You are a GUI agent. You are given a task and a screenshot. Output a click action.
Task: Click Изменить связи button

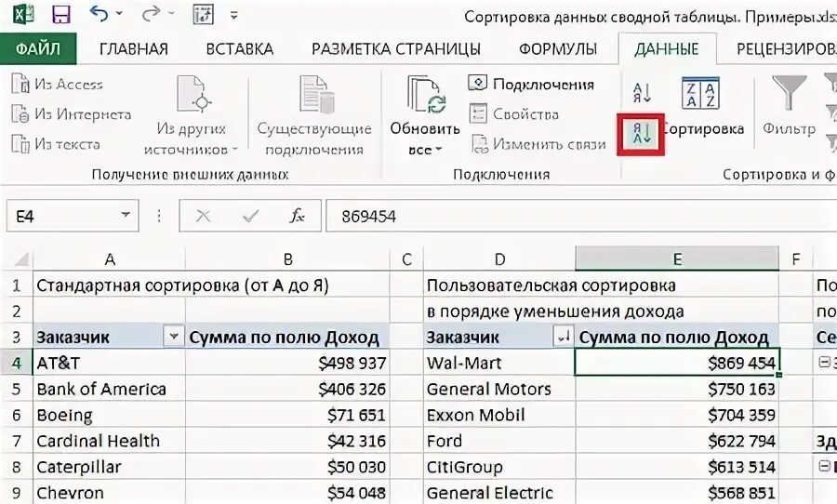pyautogui.click(x=538, y=143)
